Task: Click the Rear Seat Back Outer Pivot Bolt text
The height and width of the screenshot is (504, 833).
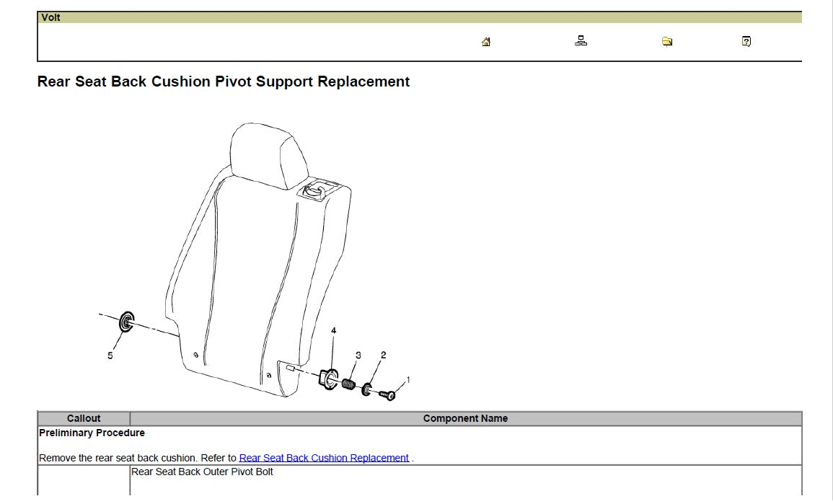Action: click(x=202, y=472)
